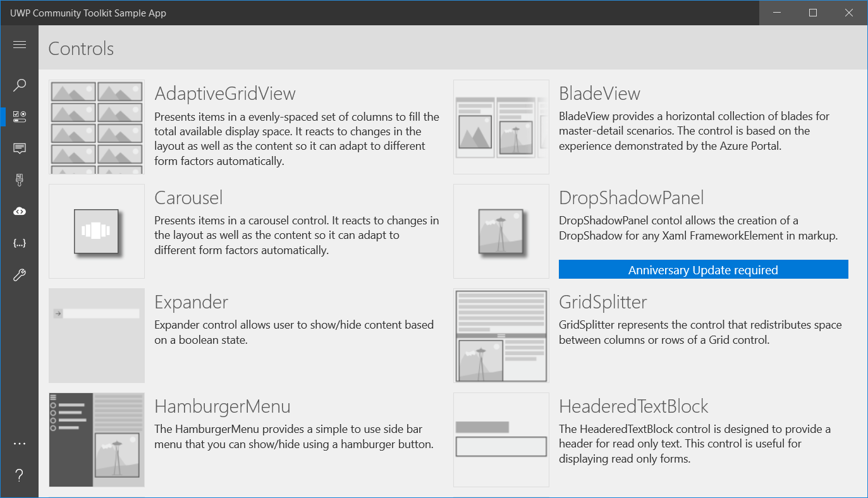Open the wrench tools icon in sidebar
The image size is (868, 498).
coord(20,275)
